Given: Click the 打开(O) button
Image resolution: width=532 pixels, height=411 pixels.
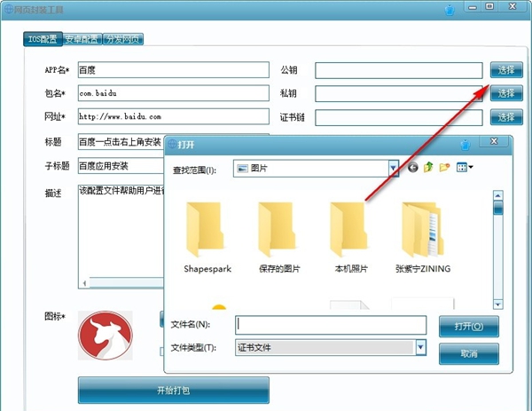Looking at the screenshot, I should (469, 327).
